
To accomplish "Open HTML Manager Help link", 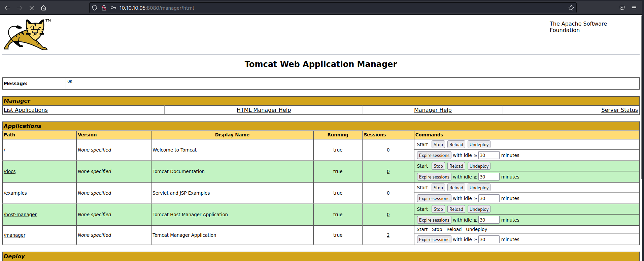I will (x=264, y=110).
